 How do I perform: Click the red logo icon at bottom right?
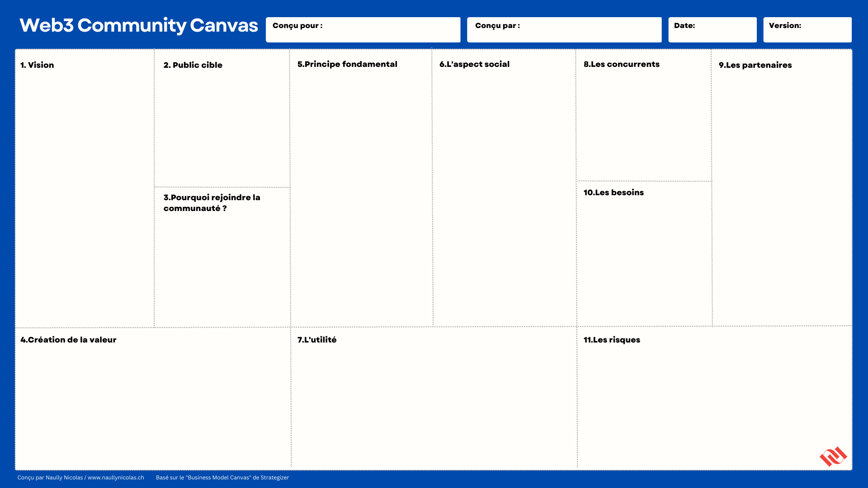tap(833, 456)
